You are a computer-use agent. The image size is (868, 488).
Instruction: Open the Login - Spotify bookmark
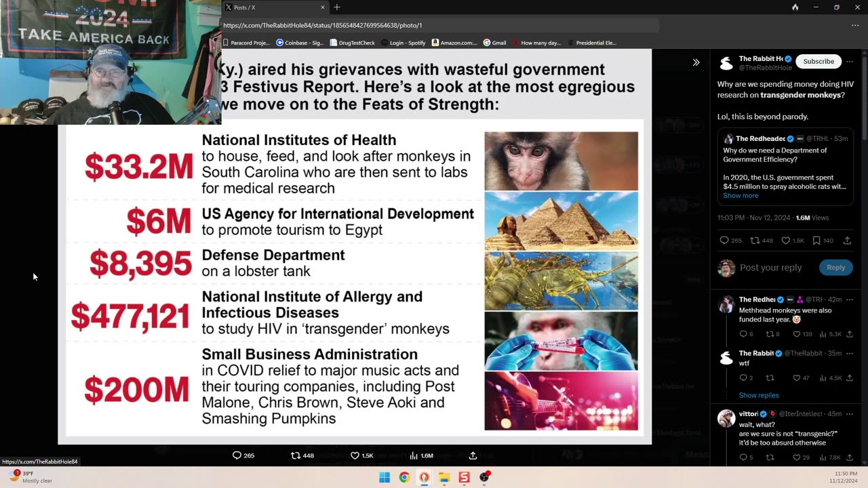[403, 43]
